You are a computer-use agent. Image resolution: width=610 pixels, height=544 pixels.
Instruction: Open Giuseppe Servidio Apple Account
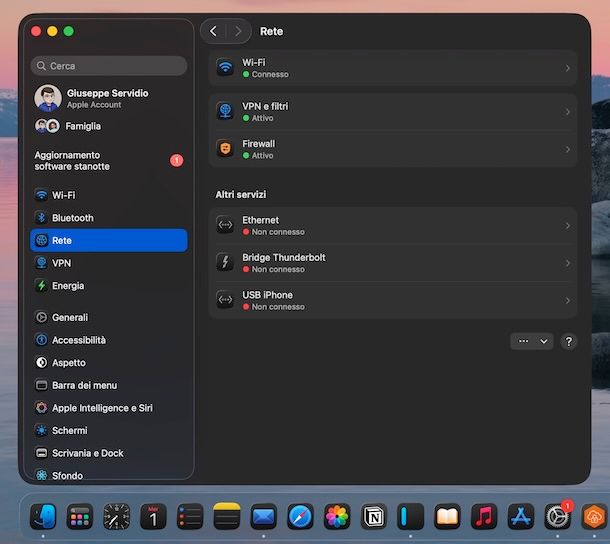tap(106, 98)
